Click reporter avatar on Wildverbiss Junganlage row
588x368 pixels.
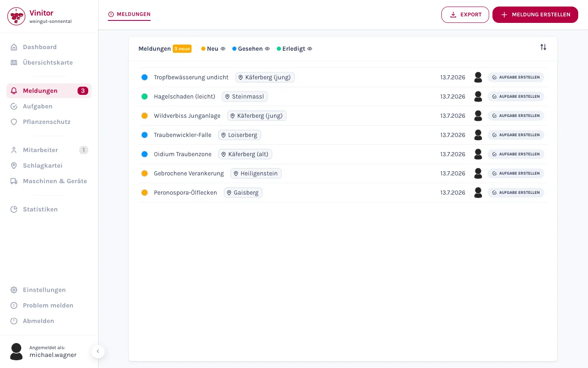[x=478, y=116]
